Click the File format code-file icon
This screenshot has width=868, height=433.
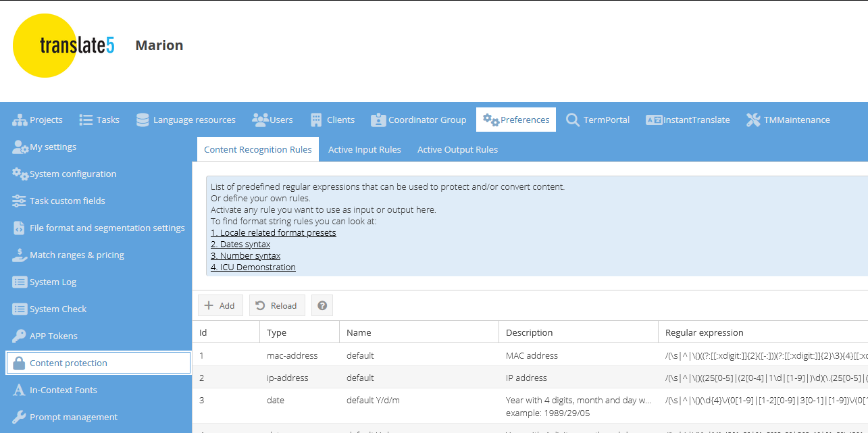(x=19, y=228)
